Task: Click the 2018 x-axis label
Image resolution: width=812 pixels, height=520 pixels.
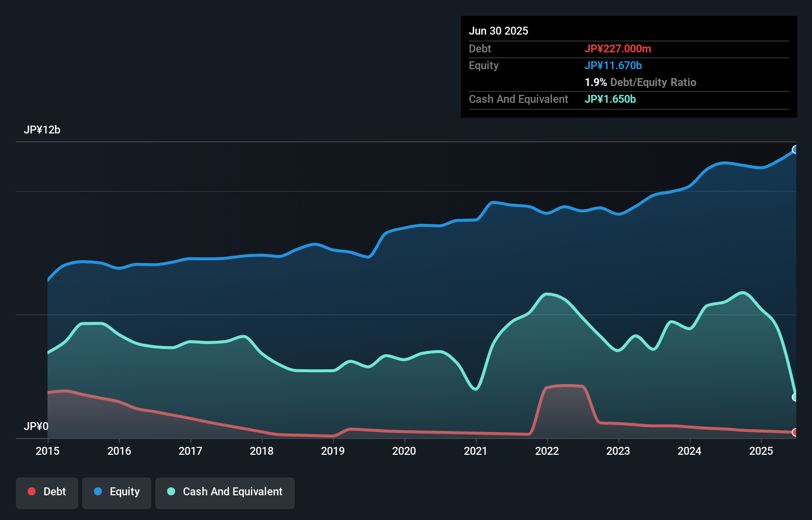Action: click(x=262, y=451)
